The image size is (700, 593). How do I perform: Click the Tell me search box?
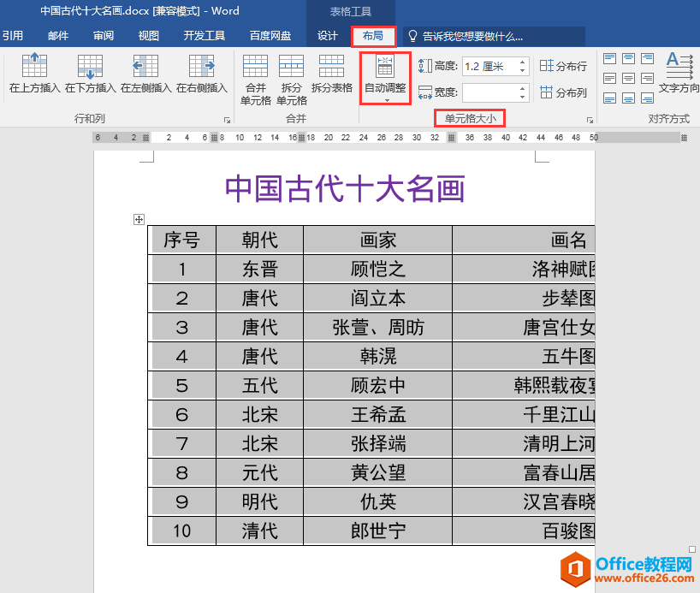point(495,36)
